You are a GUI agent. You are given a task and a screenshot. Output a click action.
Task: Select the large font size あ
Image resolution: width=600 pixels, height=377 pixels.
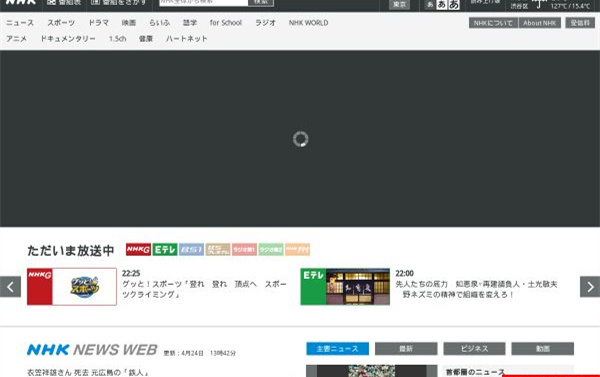tap(454, 5)
